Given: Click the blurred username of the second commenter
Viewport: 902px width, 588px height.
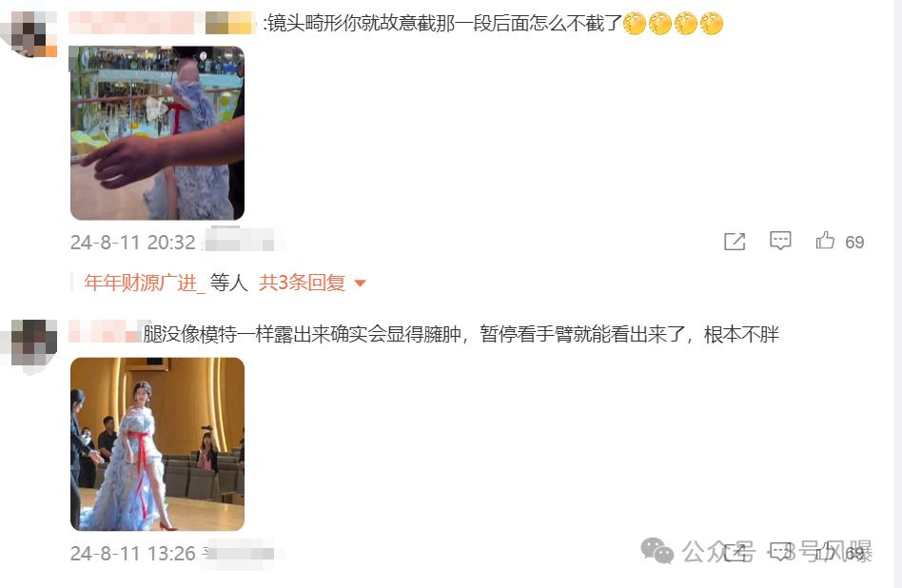Looking at the screenshot, I should click(104, 333).
